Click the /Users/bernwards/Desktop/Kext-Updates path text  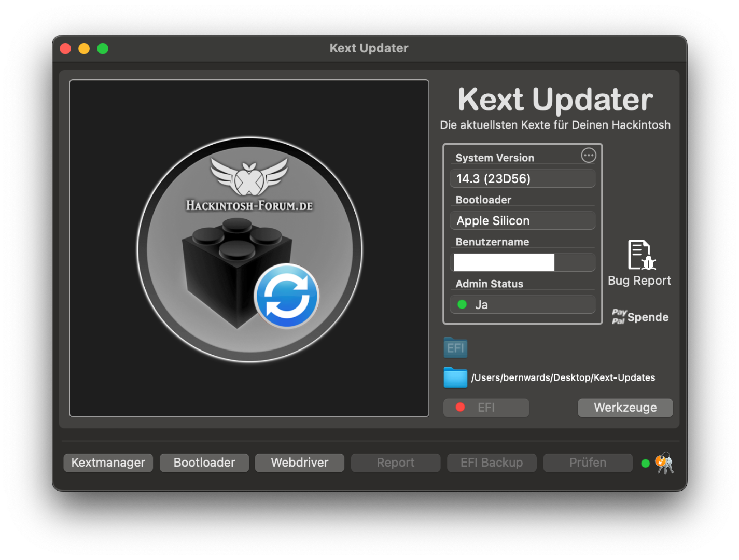(x=563, y=377)
